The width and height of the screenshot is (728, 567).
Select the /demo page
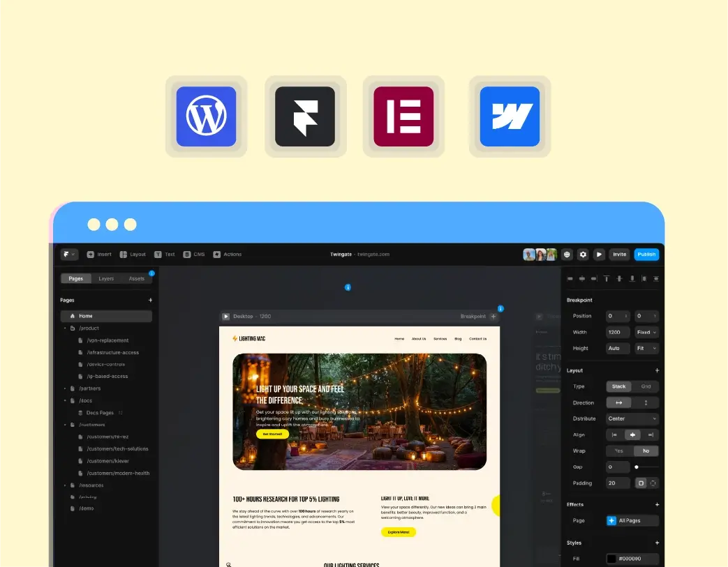click(82, 508)
